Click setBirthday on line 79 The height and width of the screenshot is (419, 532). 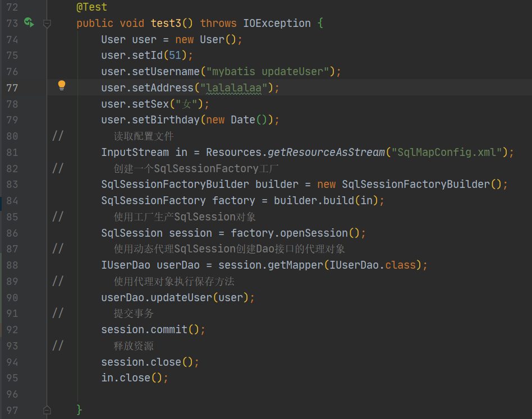pos(166,119)
